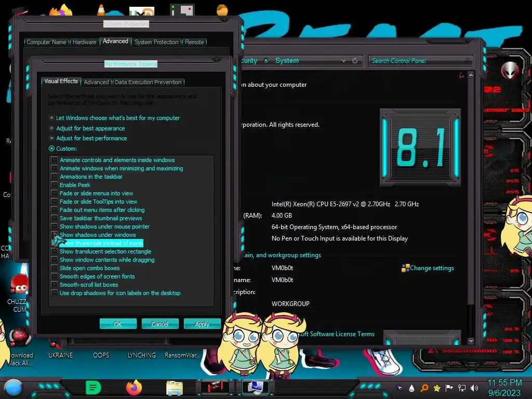Select the System control panel taskbar button
This screenshot has height=399, width=532.
pyautogui.click(x=255, y=387)
